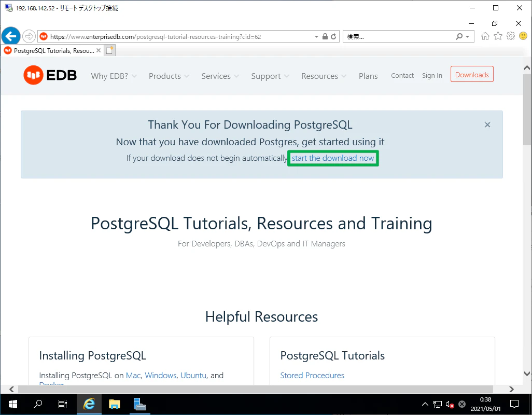Click the horizontal scrollbar right arrow
The width and height of the screenshot is (532, 415).
click(x=511, y=389)
